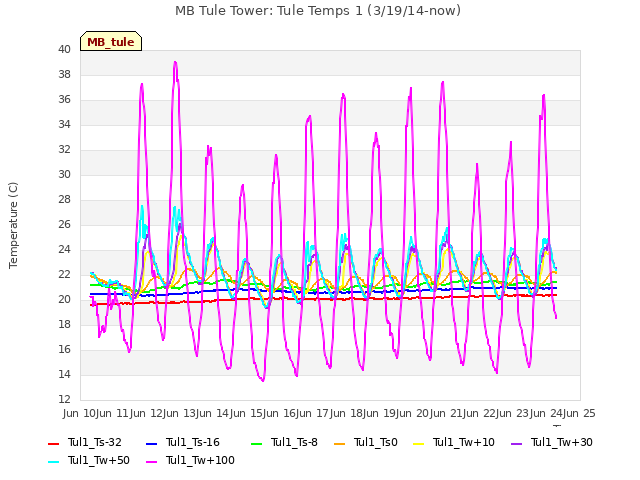Viewport: 640px width, 480px height.
Task: Click the yellow Tul1_Tw+10 legend swatch
Action: coord(419,443)
